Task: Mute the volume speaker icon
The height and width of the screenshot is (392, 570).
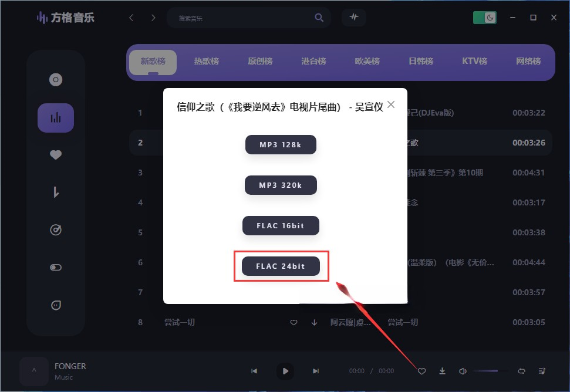Action: click(x=463, y=371)
